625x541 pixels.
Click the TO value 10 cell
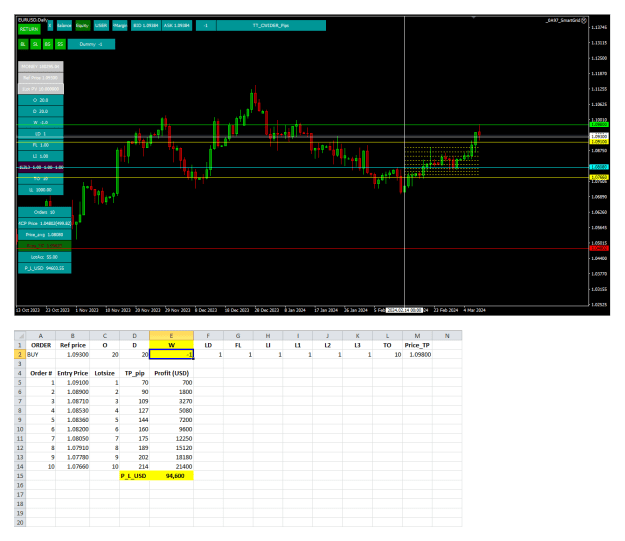coord(387,354)
